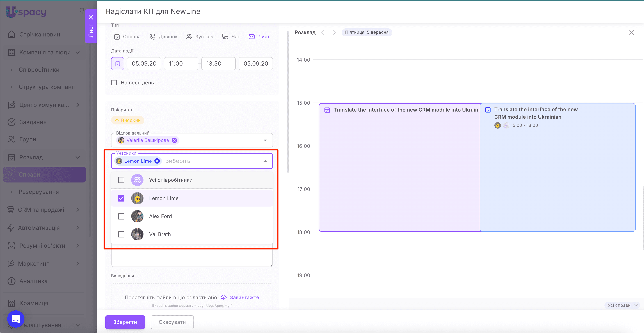This screenshot has height=333, width=644.
Task: Tick the Alex Ford checkbox
Action: pyautogui.click(x=121, y=216)
